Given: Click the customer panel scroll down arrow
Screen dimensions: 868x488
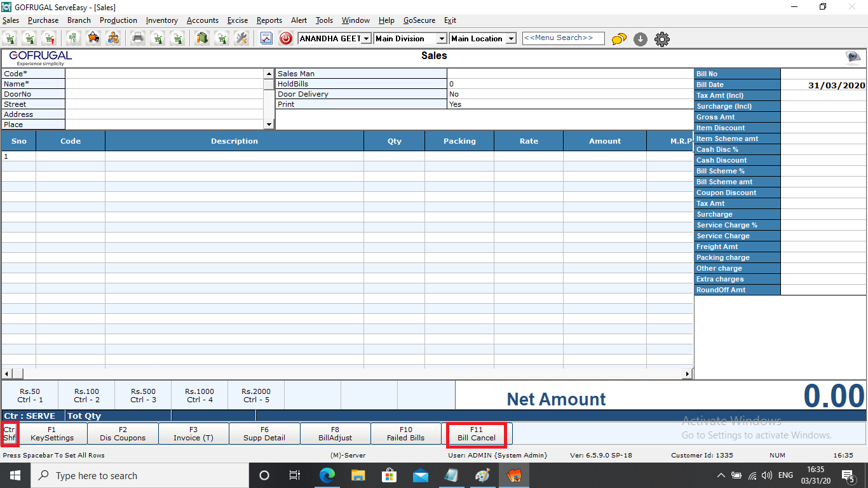Looking at the screenshot, I should point(269,125).
